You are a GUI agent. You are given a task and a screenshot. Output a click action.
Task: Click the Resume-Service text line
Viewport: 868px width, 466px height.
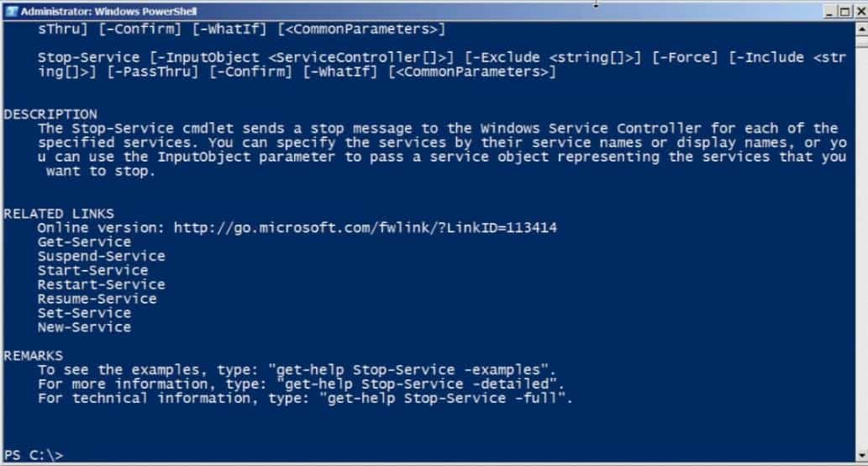click(x=97, y=299)
